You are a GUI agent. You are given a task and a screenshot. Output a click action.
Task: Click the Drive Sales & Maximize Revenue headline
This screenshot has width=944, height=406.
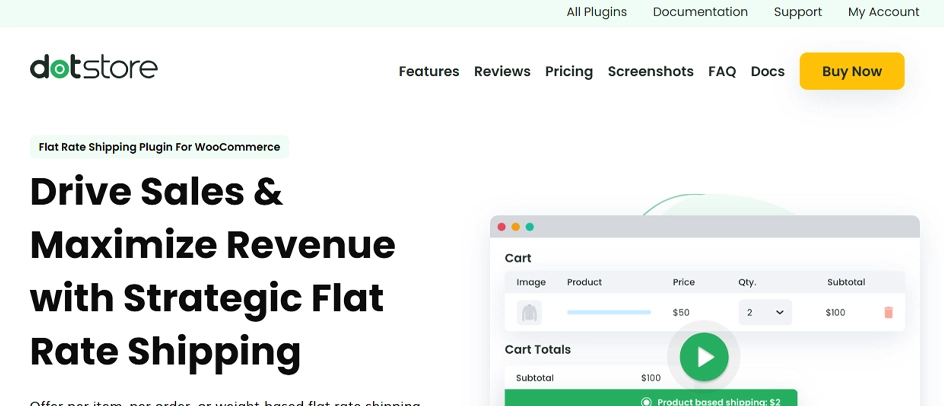[213, 272]
